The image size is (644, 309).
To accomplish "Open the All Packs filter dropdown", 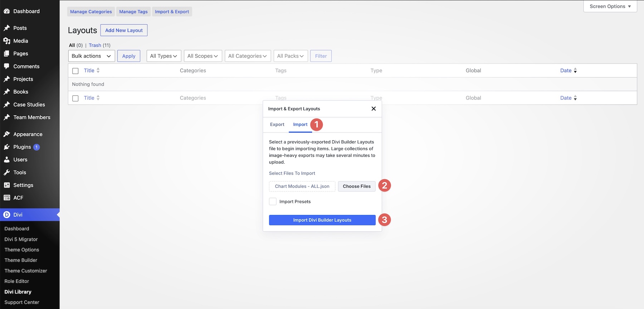I will click(x=291, y=56).
